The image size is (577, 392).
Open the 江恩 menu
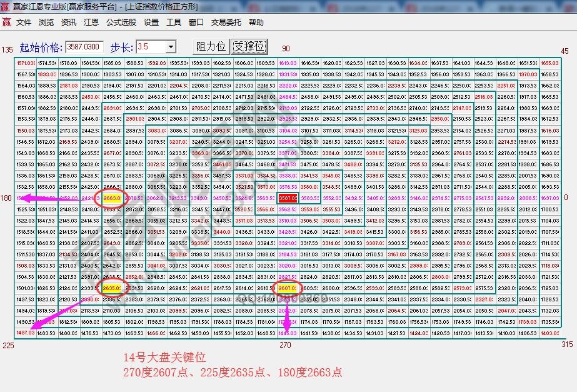click(92, 22)
